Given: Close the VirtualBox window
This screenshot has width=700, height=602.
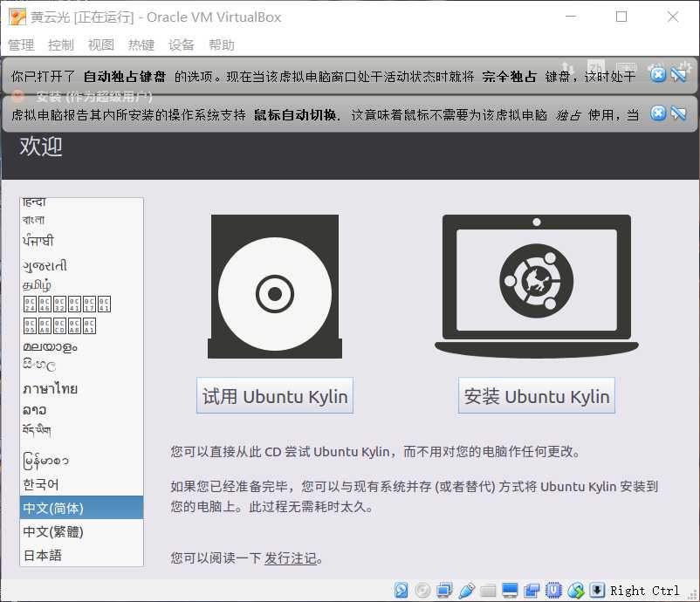Looking at the screenshot, I should click(x=672, y=17).
